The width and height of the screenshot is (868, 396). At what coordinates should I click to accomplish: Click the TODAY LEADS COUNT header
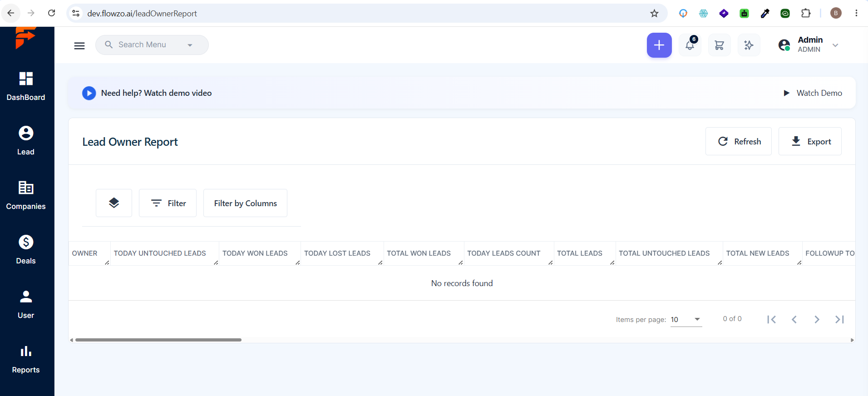coord(504,253)
